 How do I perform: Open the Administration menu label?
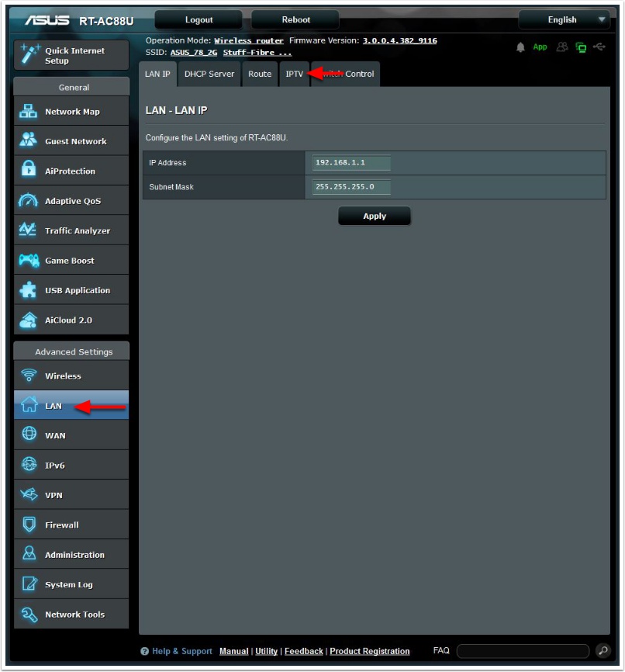[74, 555]
